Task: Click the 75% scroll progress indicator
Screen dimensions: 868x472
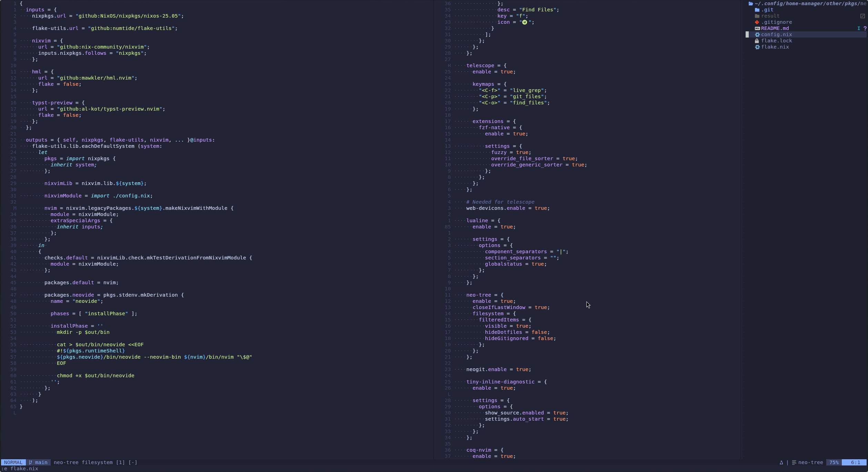Action: [x=834, y=462]
